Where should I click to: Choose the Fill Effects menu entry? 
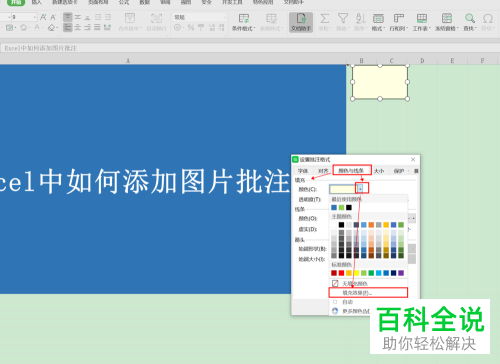point(369,293)
